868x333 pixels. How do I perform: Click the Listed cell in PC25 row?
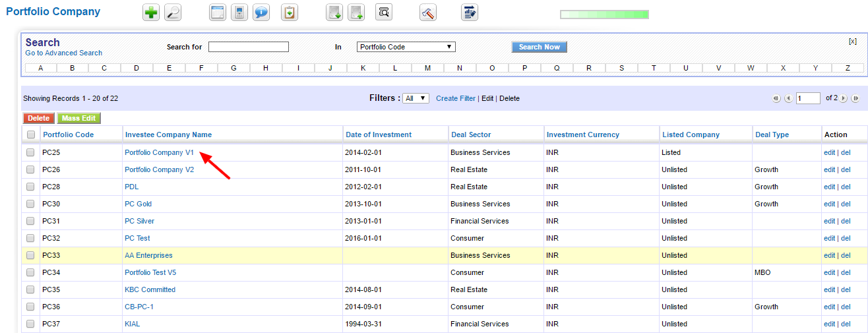671,152
